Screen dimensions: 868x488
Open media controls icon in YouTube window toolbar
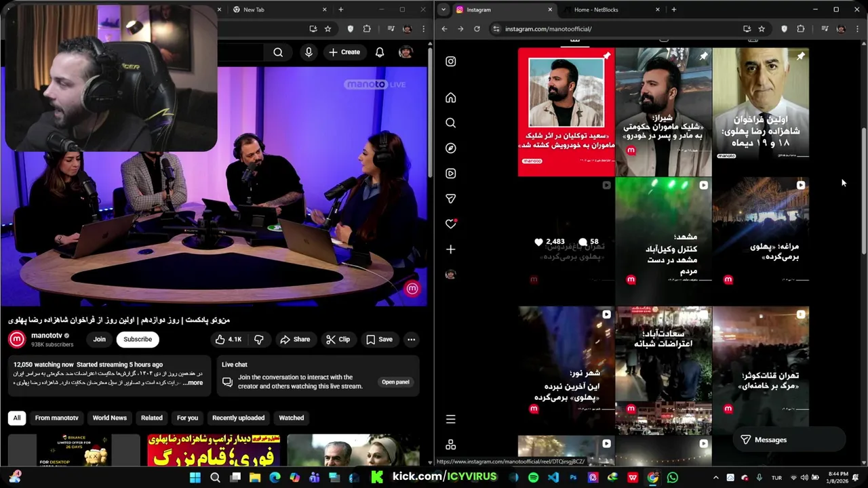pos(391,29)
